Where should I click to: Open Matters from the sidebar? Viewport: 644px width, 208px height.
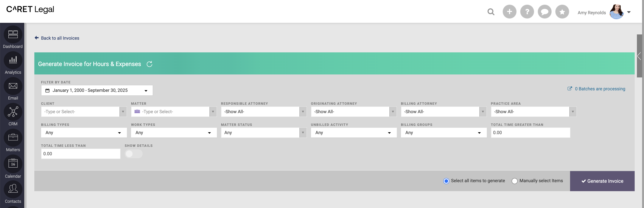point(13,141)
